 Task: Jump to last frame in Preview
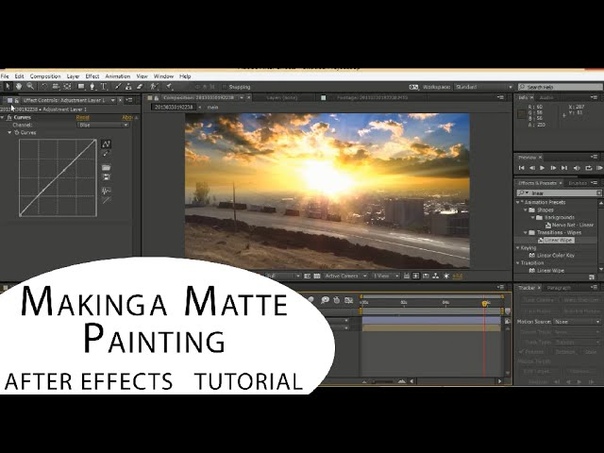(x=564, y=168)
